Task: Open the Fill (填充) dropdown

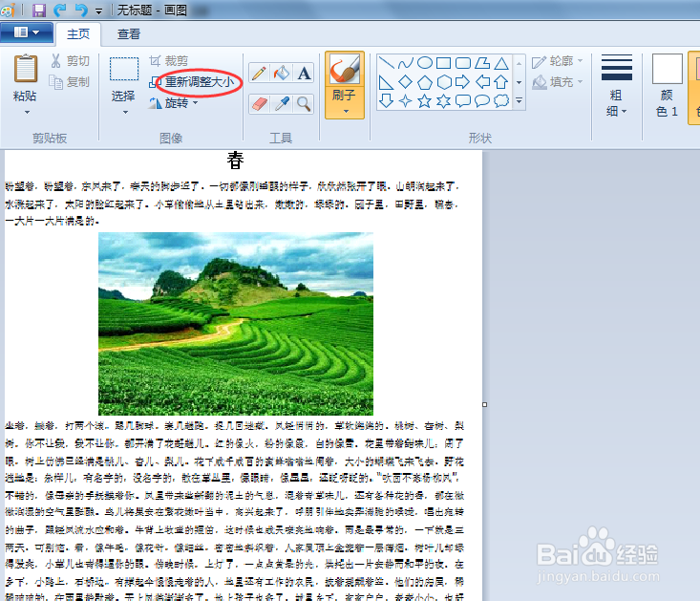Action: coord(558,82)
